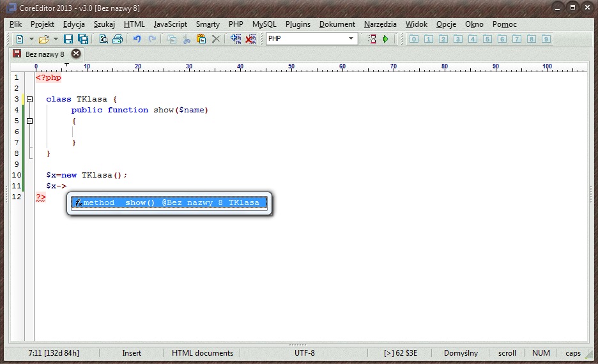Select bookmark folder 1
This screenshot has height=364, width=598.
pos(429,39)
